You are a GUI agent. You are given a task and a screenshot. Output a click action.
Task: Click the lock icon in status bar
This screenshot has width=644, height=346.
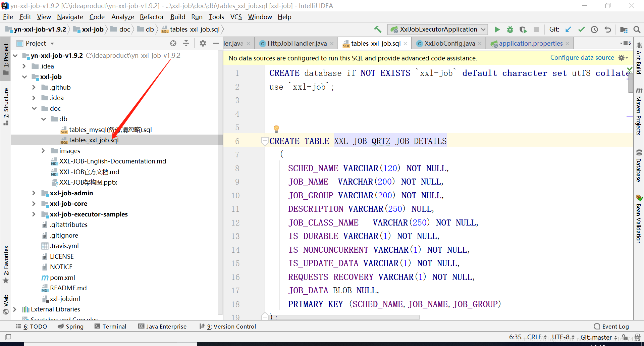(x=625, y=337)
